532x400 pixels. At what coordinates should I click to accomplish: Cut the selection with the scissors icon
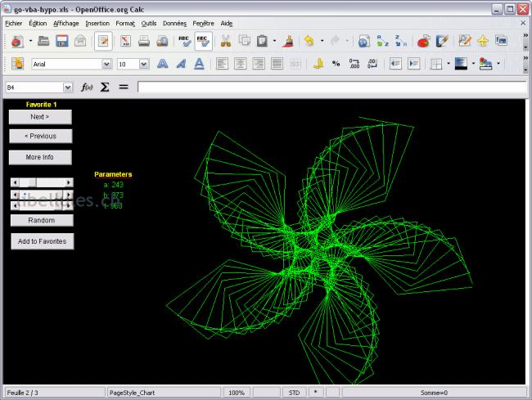coord(226,41)
